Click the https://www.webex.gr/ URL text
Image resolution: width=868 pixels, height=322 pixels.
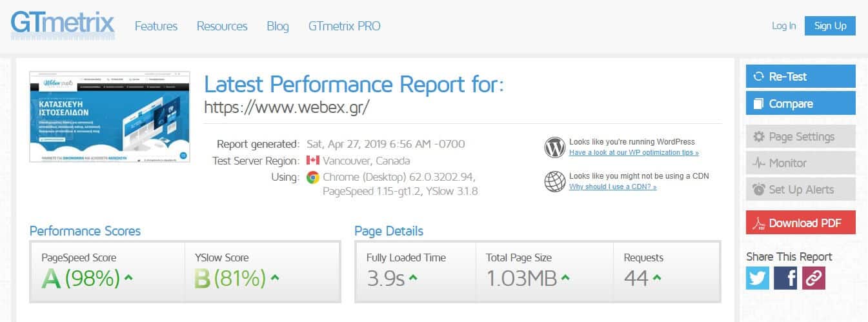(287, 106)
